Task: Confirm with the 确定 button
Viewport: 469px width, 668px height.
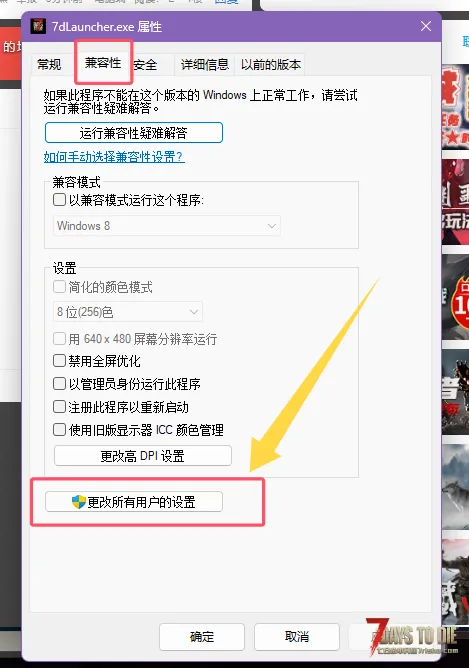Action: pyautogui.click(x=202, y=637)
